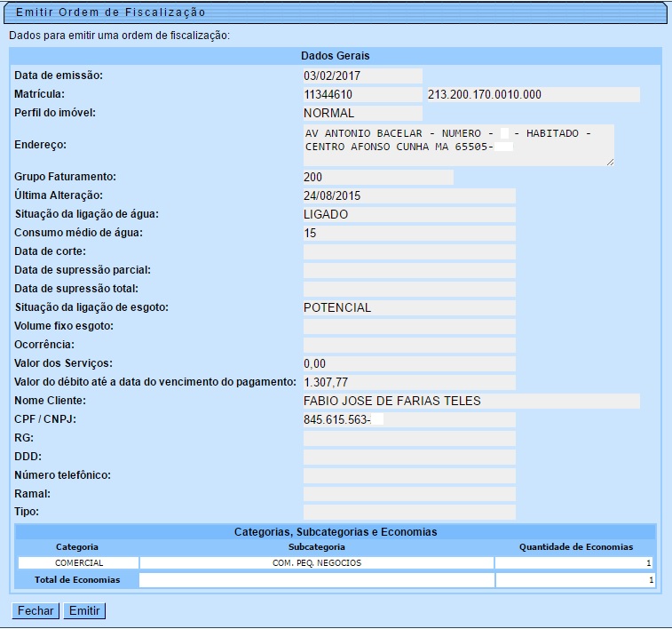The image size is (672, 629).
Task: Click the Fechar button
Action: point(35,611)
